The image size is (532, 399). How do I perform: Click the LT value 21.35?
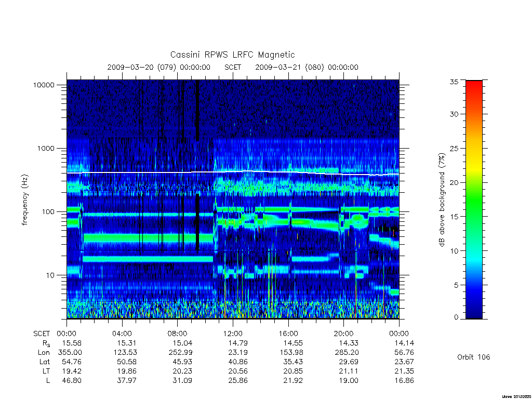tap(404, 371)
